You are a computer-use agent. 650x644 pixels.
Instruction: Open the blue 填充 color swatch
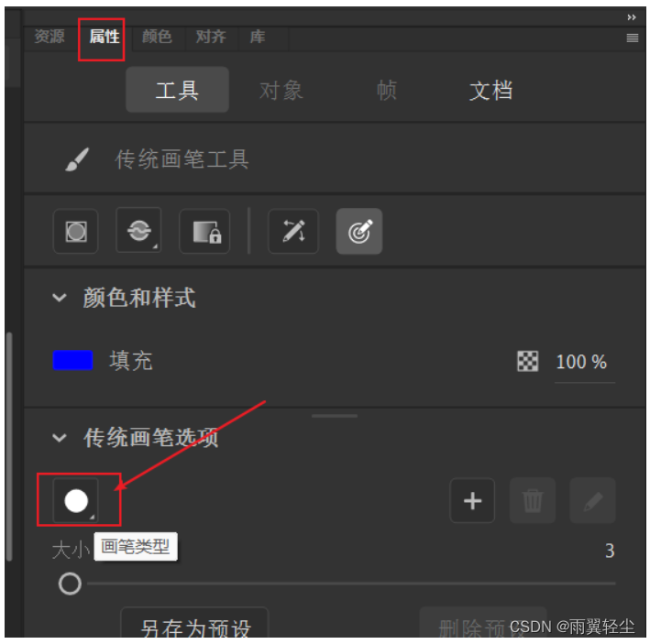(x=72, y=360)
